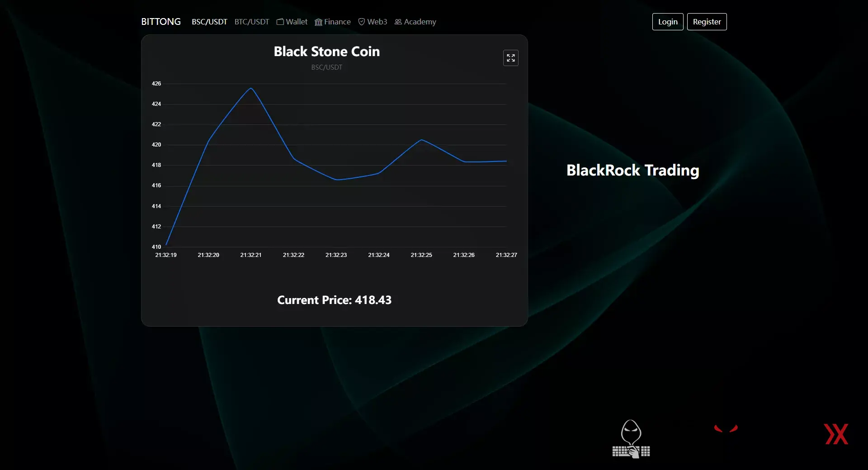Click the 21:32:23 time axis label
The image size is (868, 470).
tap(336, 255)
